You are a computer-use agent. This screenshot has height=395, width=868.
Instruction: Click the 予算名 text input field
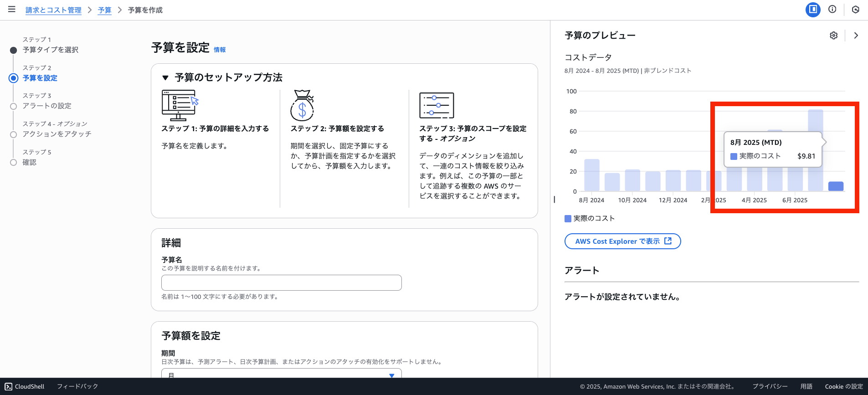pyautogui.click(x=282, y=282)
